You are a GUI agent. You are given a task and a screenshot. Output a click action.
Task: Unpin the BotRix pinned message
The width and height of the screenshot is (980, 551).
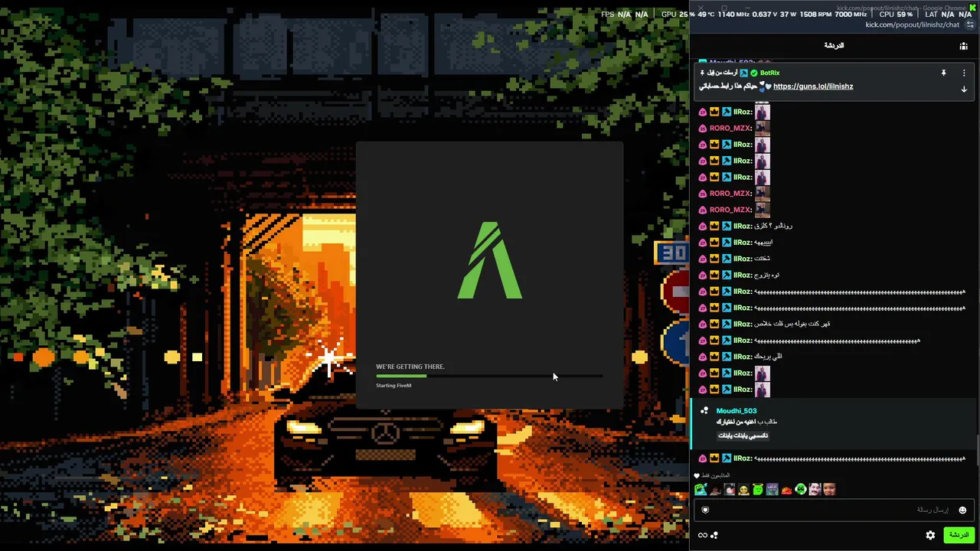click(943, 73)
